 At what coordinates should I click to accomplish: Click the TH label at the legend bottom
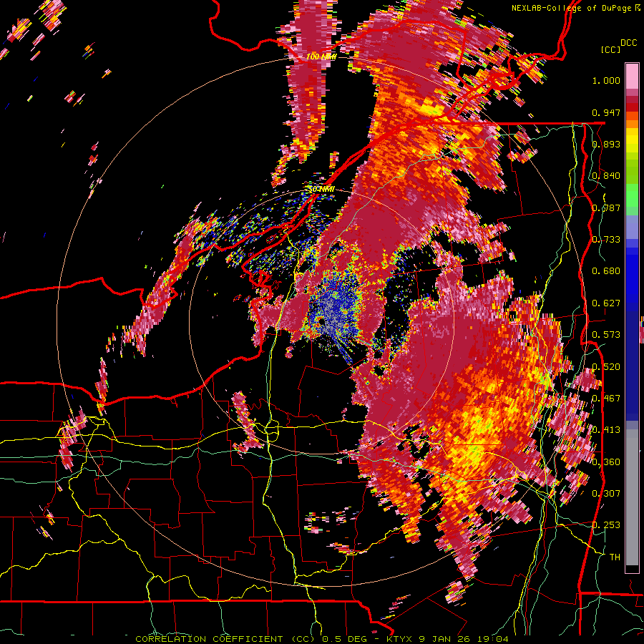[615, 557]
